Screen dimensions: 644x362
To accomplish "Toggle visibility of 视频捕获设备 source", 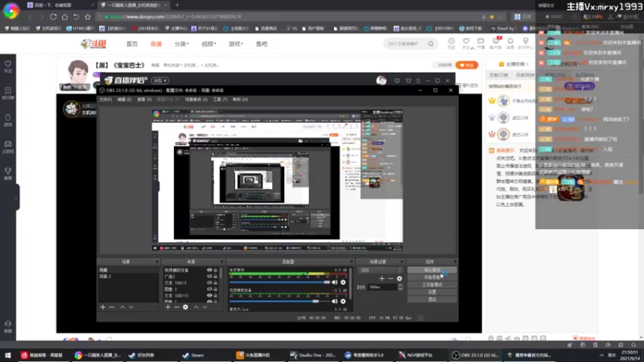I will 209,270.
